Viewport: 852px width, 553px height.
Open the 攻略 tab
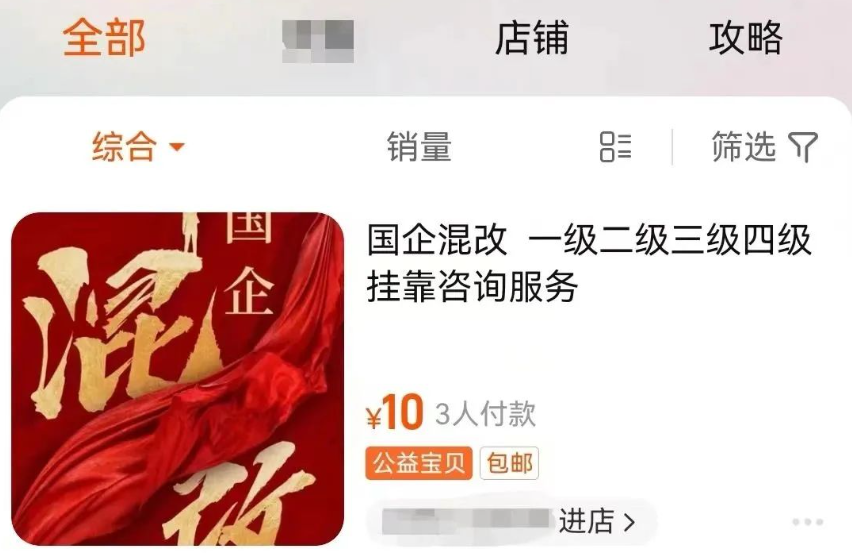(x=746, y=37)
